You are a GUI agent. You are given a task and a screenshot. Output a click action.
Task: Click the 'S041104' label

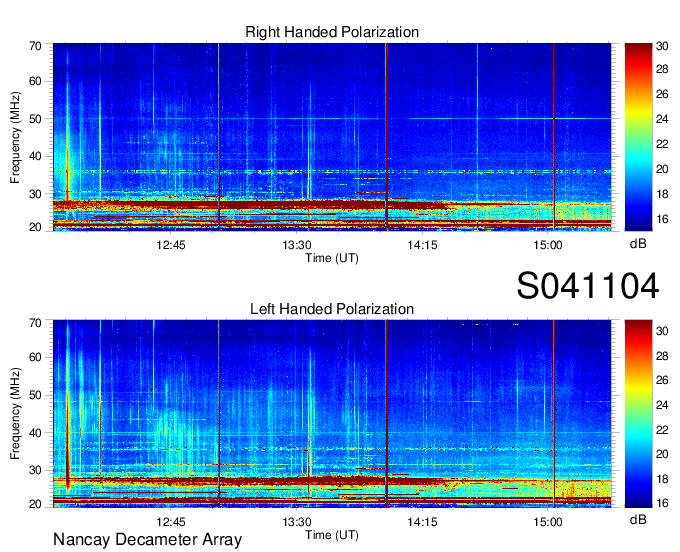pos(588,286)
